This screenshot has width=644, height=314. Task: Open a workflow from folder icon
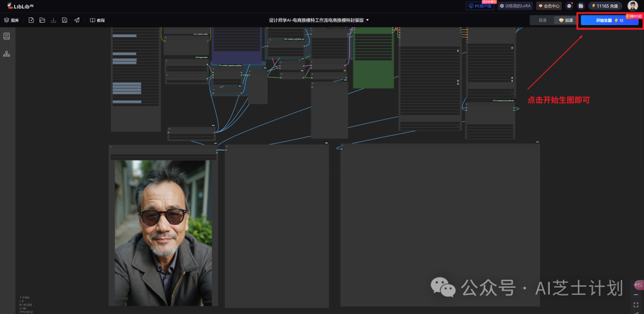point(42,20)
